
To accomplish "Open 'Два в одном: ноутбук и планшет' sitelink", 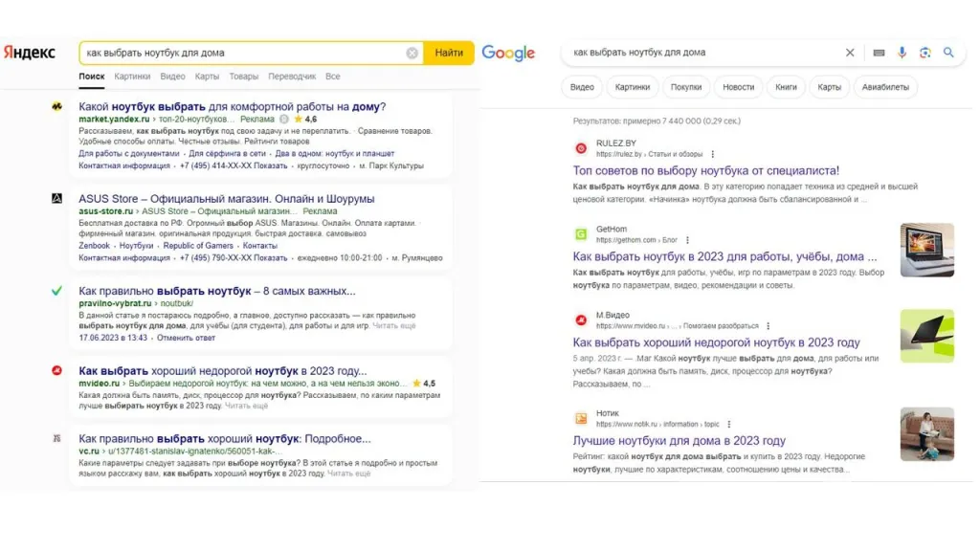I will click(334, 154).
